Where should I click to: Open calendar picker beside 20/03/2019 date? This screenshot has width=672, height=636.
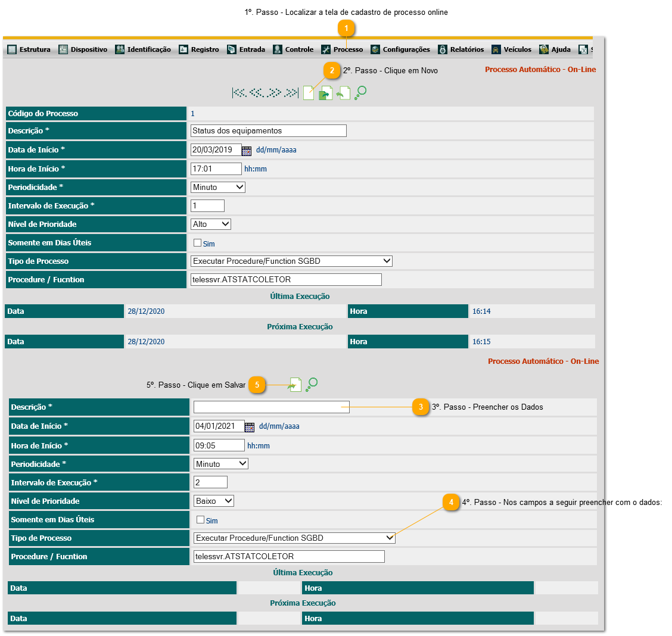[247, 151]
